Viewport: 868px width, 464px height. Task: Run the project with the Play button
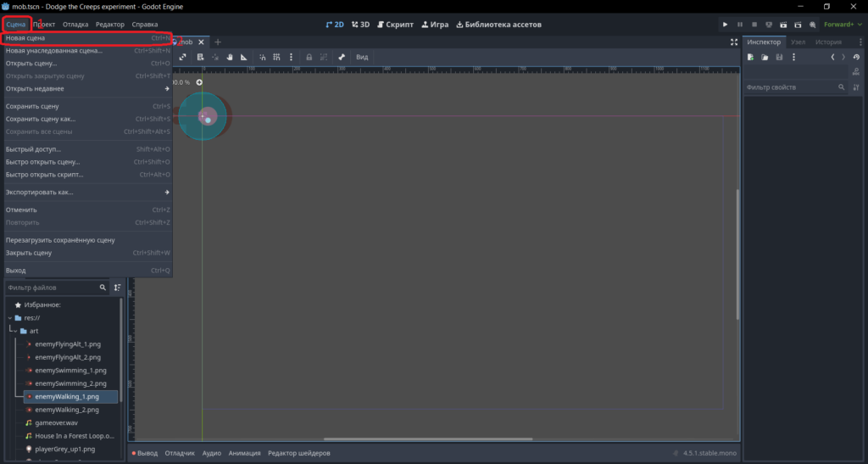725,25
